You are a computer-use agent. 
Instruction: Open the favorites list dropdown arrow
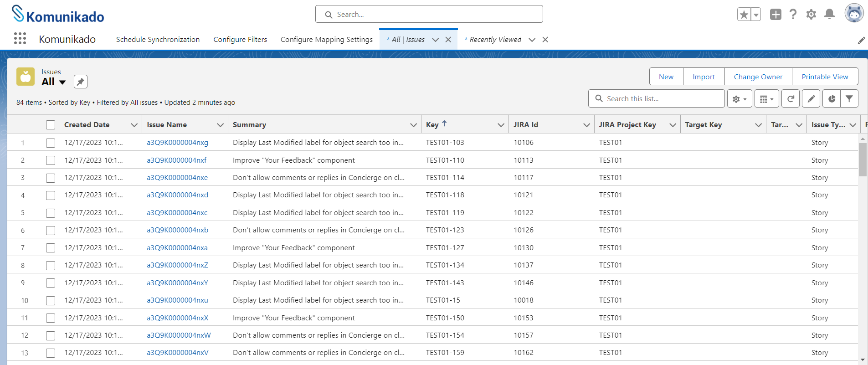[756, 15]
